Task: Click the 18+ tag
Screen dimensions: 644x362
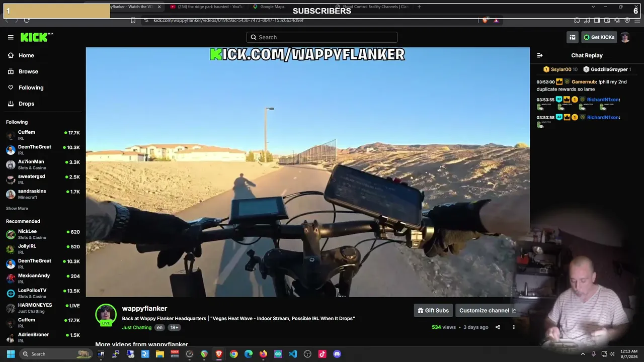Action: pos(174,327)
